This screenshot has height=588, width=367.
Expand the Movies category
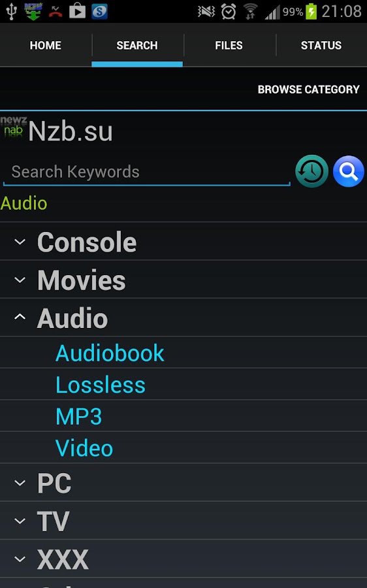[x=183, y=280]
